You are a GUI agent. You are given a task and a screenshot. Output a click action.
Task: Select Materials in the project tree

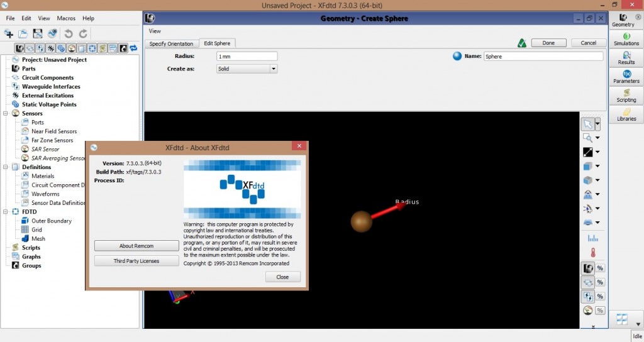pos(43,176)
